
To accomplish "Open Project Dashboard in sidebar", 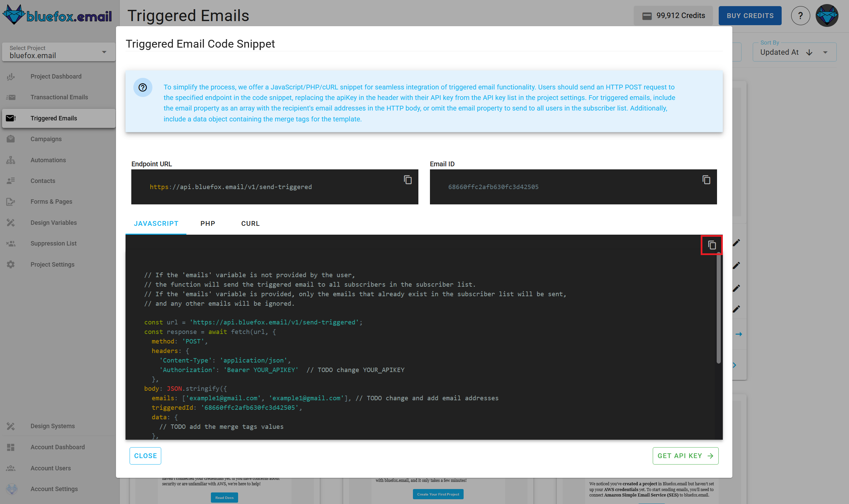I will click(59, 77).
